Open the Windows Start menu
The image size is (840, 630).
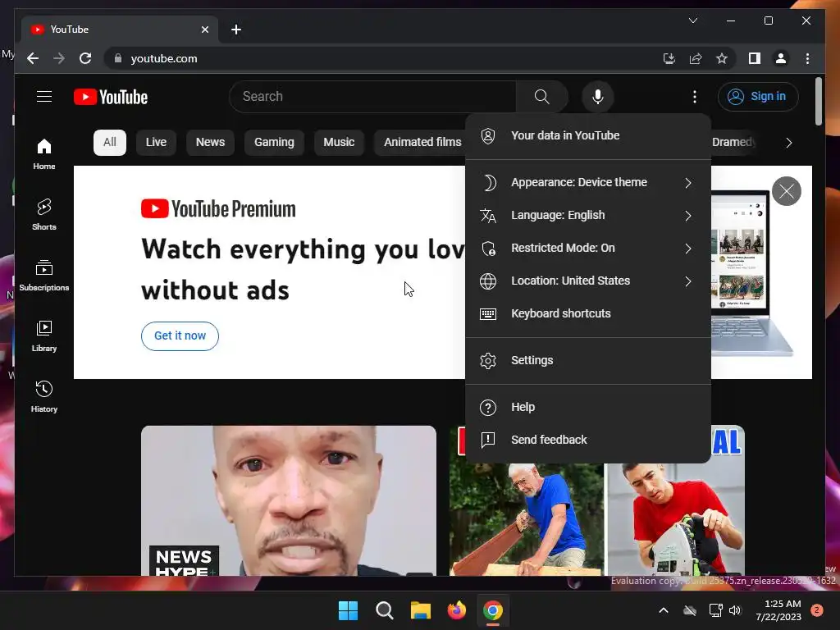point(348,610)
